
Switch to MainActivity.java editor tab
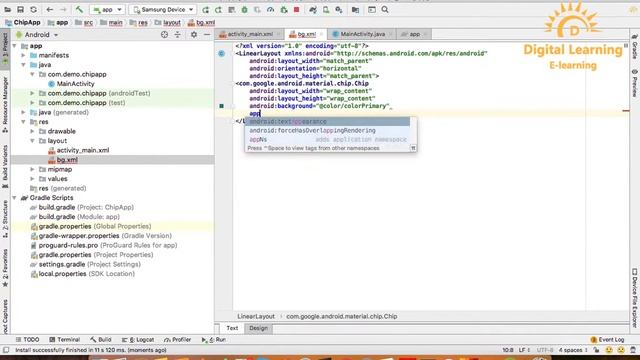(362, 34)
